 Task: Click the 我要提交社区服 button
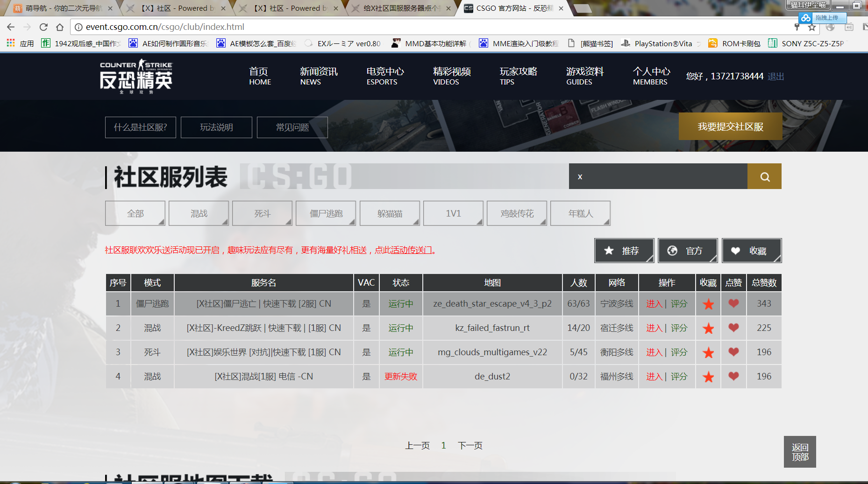[730, 126]
